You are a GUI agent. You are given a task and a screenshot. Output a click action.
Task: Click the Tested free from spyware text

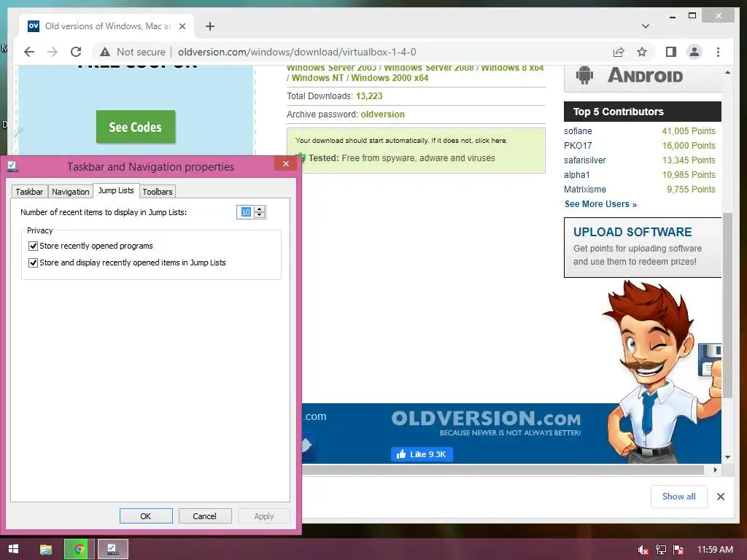tap(402, 158)
